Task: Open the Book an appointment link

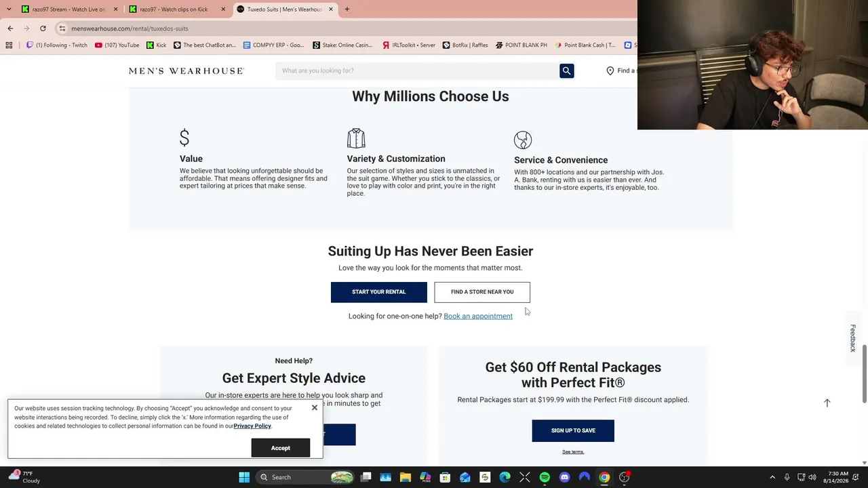Action: pos(478,317)
